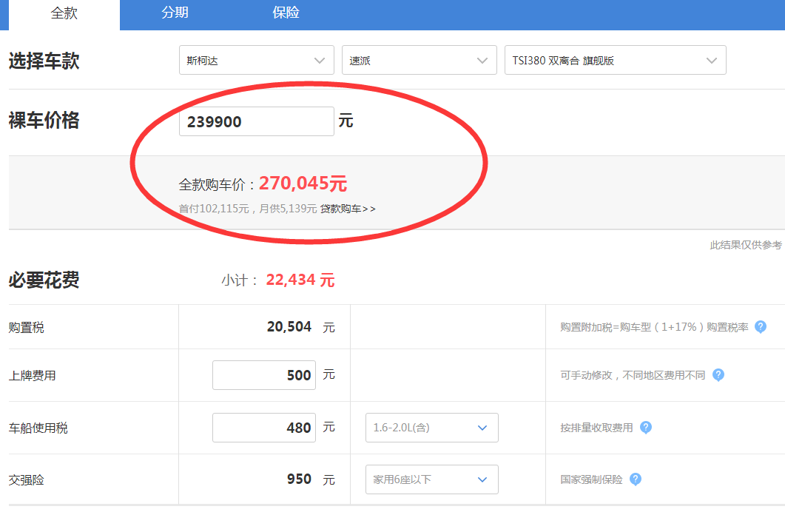Click the 可手动修改，不同地区费用不同 note
Viewport: 785px width, 532px height.
coord(633,375)
